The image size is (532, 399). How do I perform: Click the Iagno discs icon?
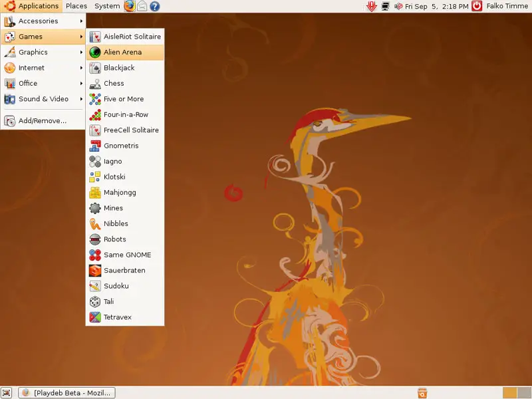click(95, 162)
